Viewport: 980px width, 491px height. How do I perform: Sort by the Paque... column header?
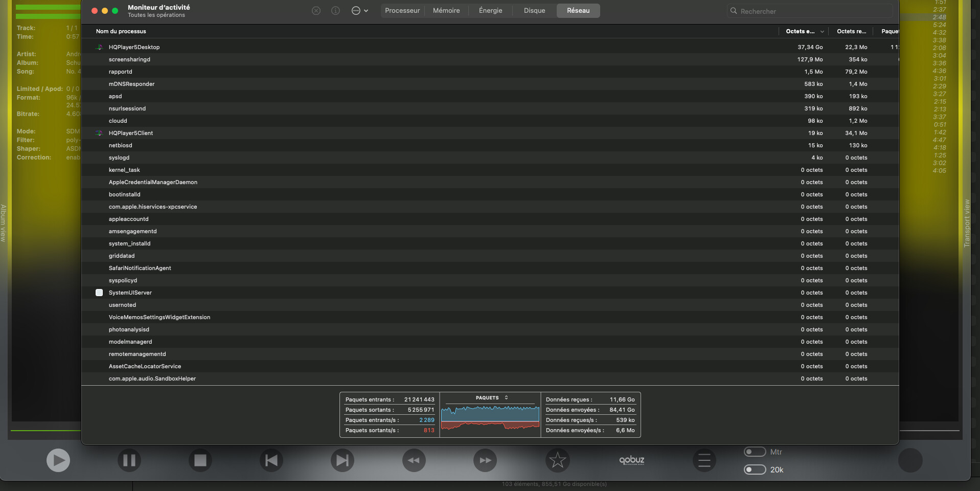pos(890,32)
